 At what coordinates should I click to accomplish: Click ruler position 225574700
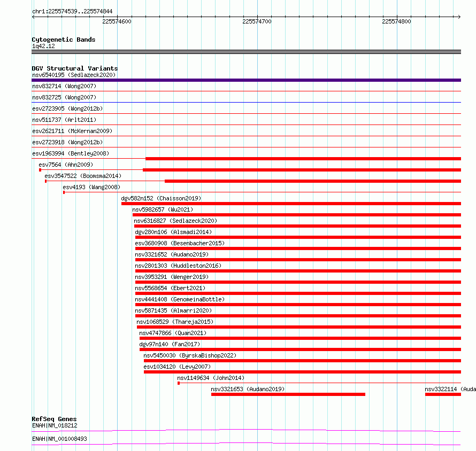click(257, 21)
